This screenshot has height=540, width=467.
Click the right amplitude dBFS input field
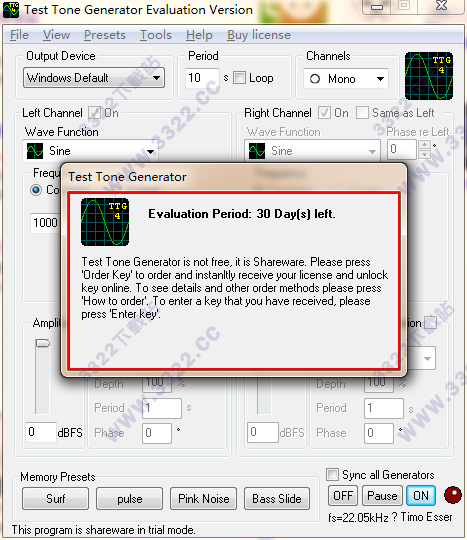pos(263,432)
